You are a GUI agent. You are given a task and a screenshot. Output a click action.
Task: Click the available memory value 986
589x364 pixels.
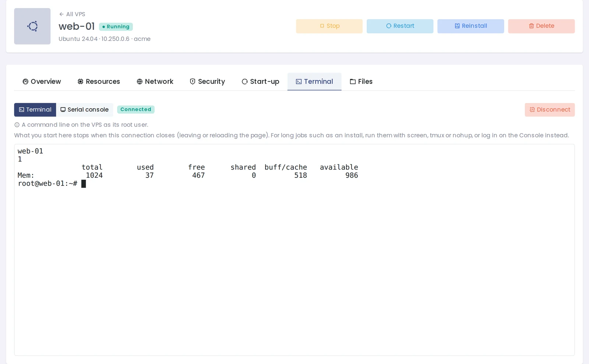pyautogui.click(x=352, y=176)
